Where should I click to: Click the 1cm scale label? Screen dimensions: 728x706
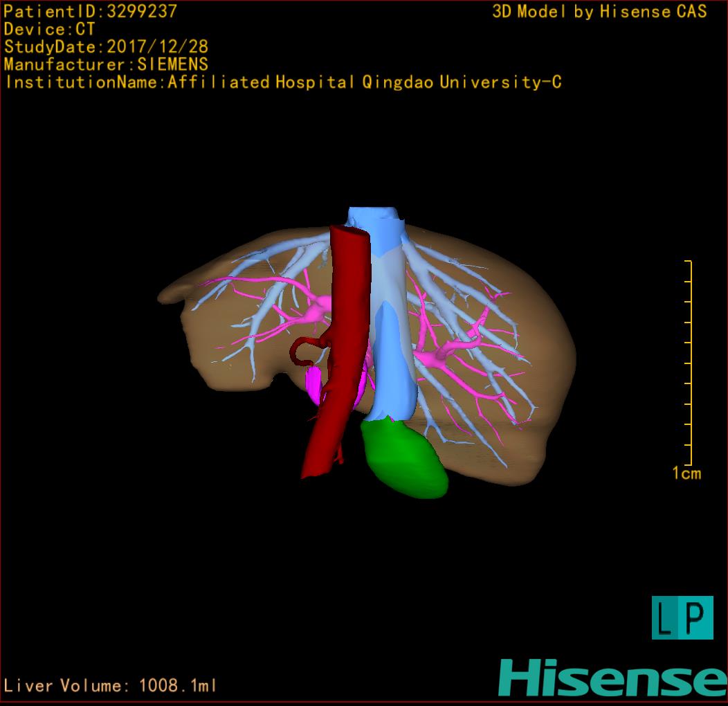click(x=686, y=473)
